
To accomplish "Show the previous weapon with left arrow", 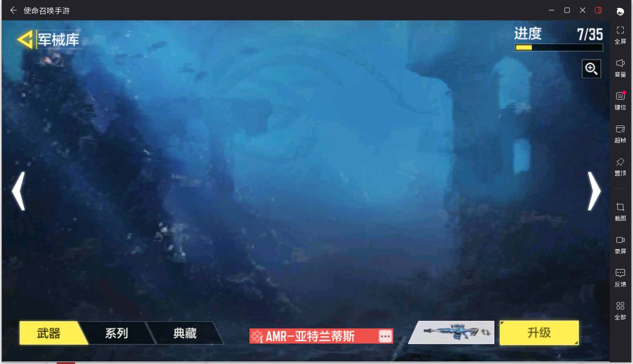I will pyautogui.click(x=18, y=191).
